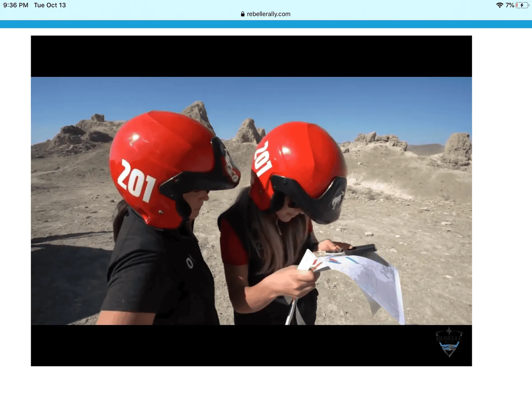Viewport: 532px width, 399px height.
Task: Tap the charging battery icon
Action: [522, 5]
